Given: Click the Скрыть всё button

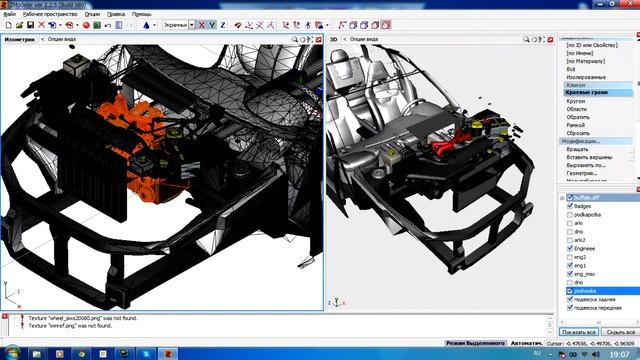Looking at the screenshot, I should coord(620,332).
